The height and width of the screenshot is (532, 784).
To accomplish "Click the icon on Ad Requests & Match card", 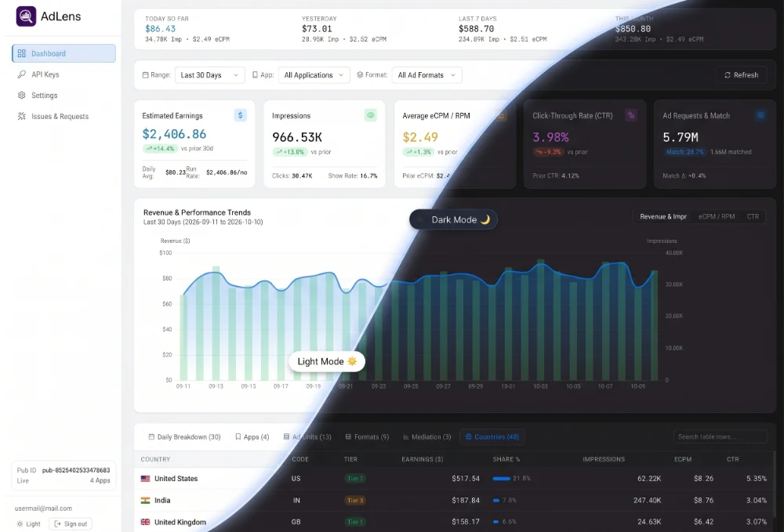I will [760, 115].
